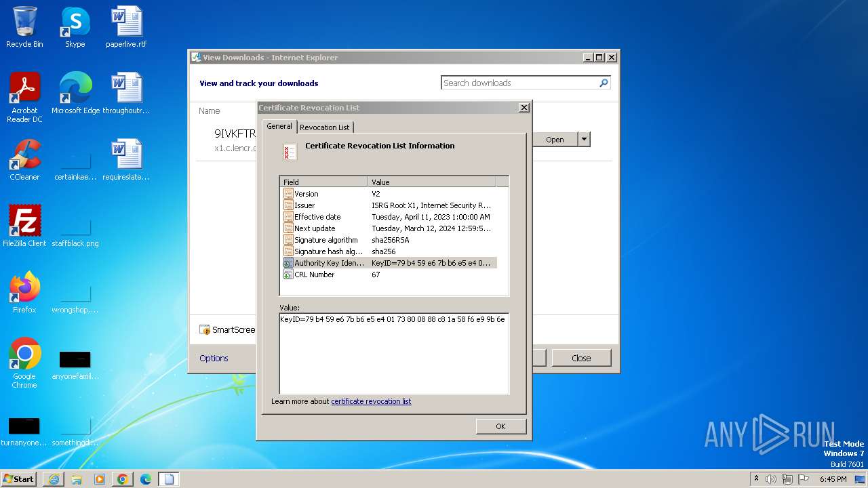Screen dimensions: 868x488
Task: Open the requireslate... Word document icon
Action: [126, 159]
